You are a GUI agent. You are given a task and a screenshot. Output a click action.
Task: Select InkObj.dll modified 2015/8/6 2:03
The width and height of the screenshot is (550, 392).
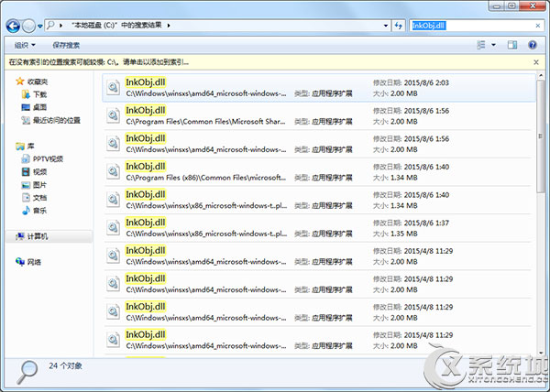pos(318,88)
